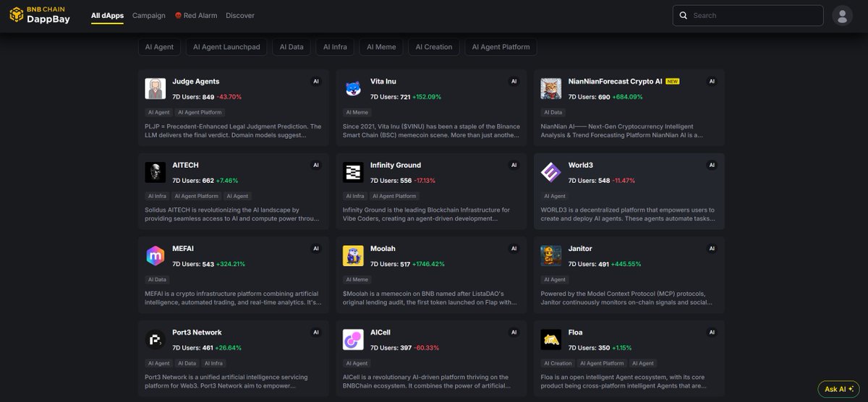Click the AI badge on World3 card
Viewport: 868px width, 402px height.
tap(712, 166)
